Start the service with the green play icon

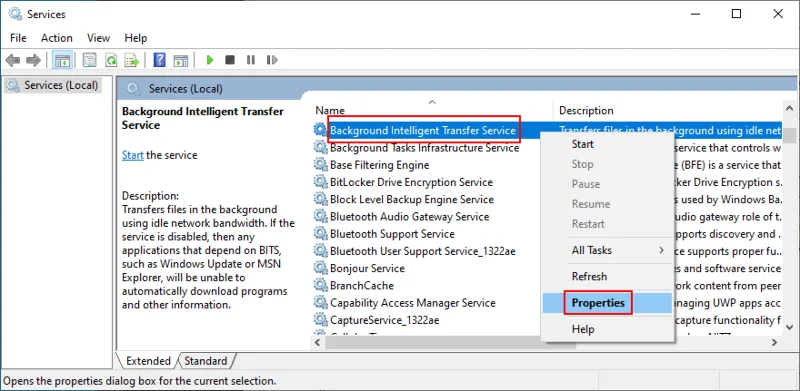pyautogui.click(x=210, y=60)
